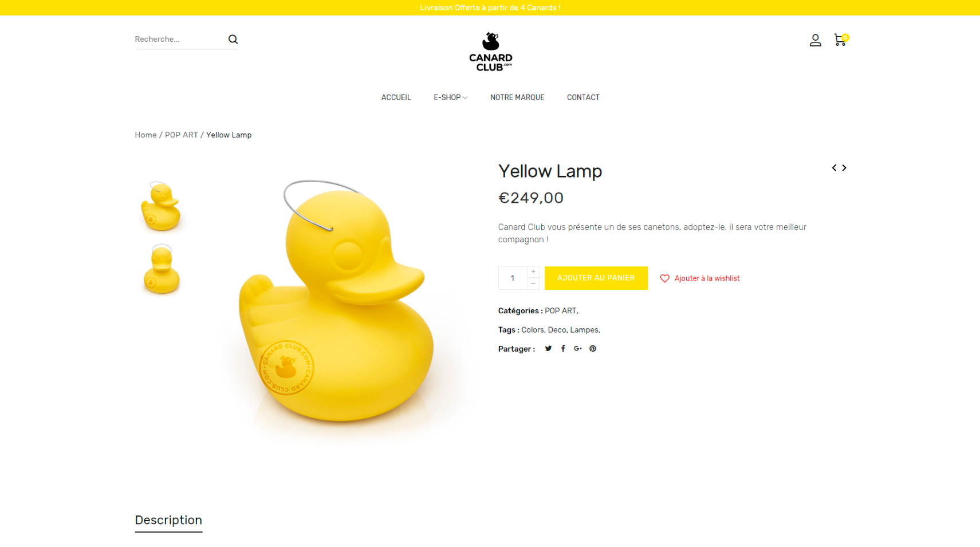Share the product on Pinterest

pos(593,349)
